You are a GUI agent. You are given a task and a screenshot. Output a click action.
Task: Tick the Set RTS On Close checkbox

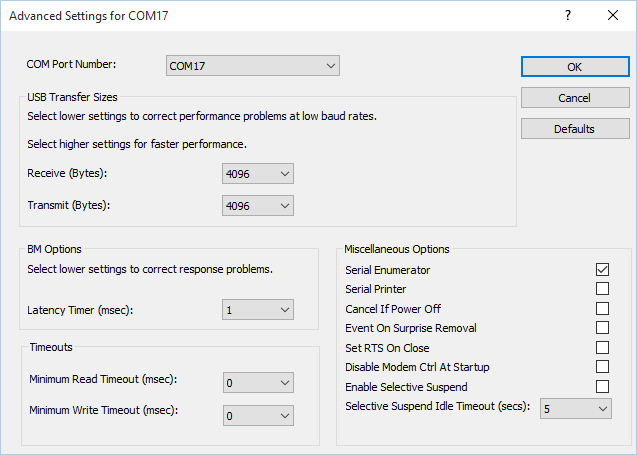(602, 348)
